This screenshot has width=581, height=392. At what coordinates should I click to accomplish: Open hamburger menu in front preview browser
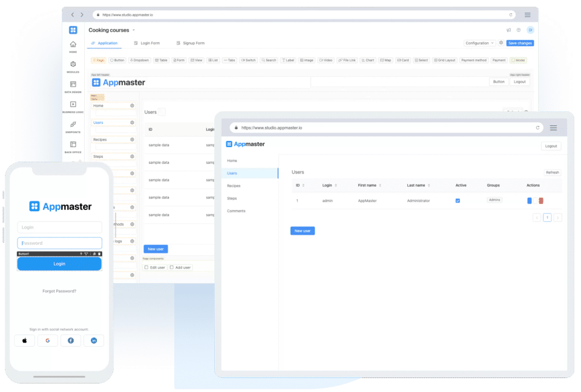pos(553,128)
